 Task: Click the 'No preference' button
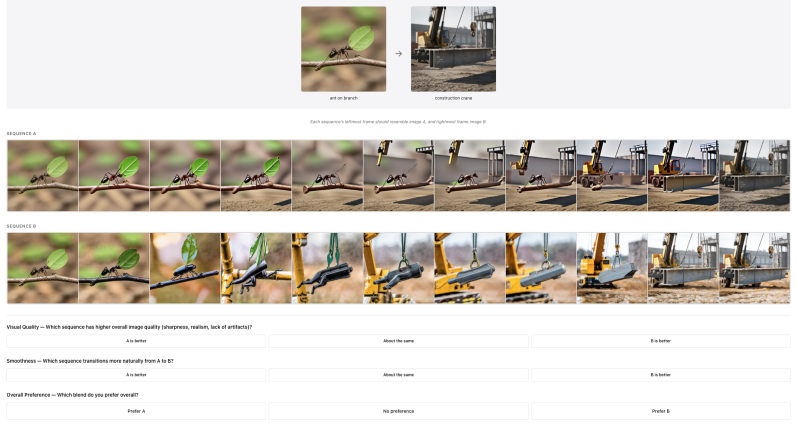[398, 411]
